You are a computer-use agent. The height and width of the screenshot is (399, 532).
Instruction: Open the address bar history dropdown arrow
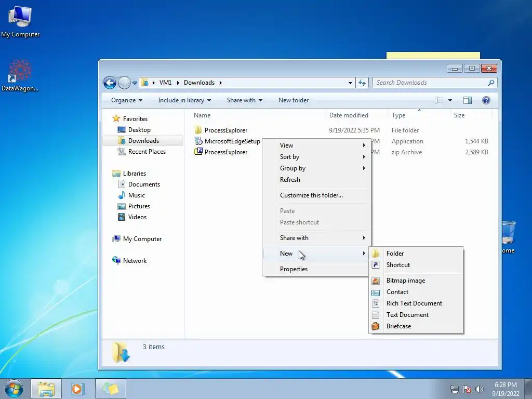tap(350, 83)
